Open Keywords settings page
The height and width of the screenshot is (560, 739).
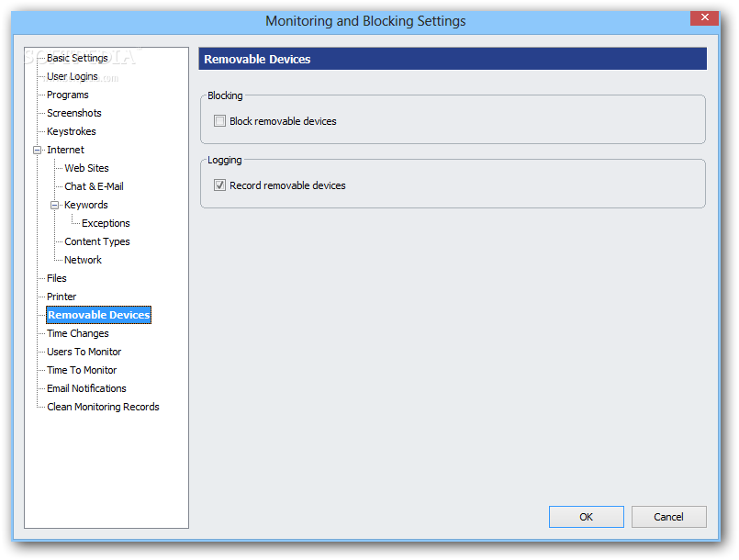86,205
